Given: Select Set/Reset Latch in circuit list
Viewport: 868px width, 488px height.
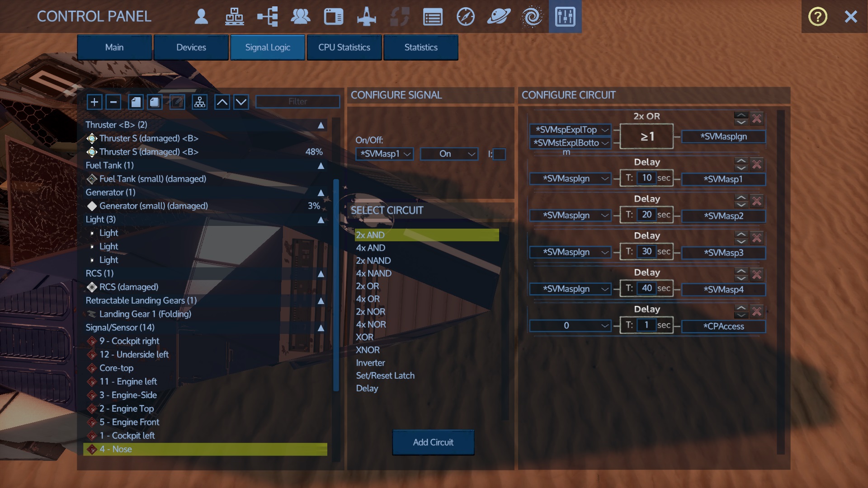Looking at the screenshot, I should 385,375.
